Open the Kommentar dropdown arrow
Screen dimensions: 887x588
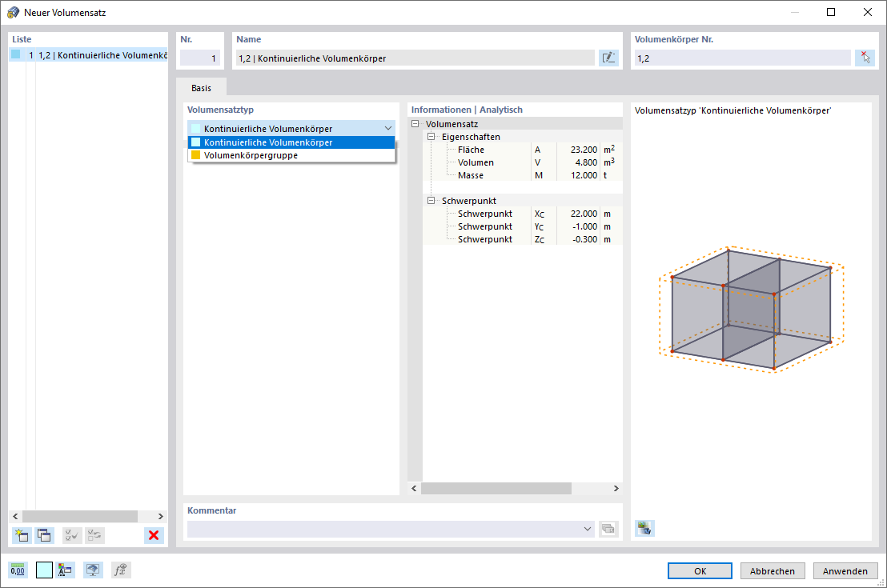click(587, 529)
